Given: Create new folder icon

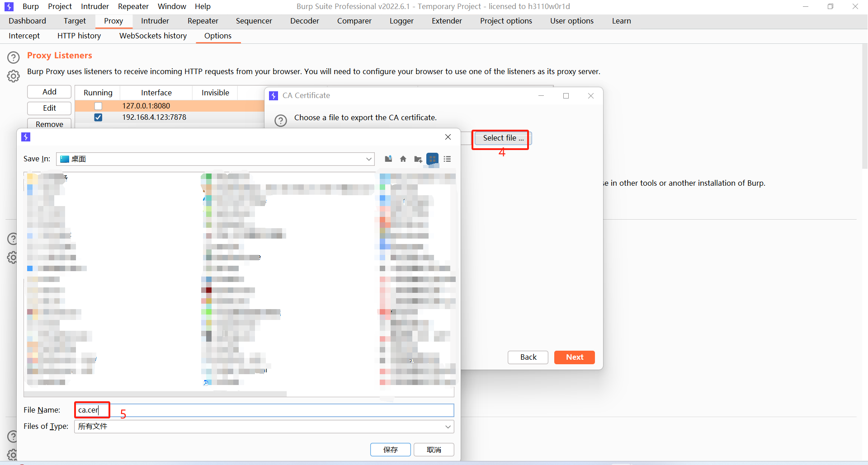Looking at the screenshot, I should tap(418, 159).
